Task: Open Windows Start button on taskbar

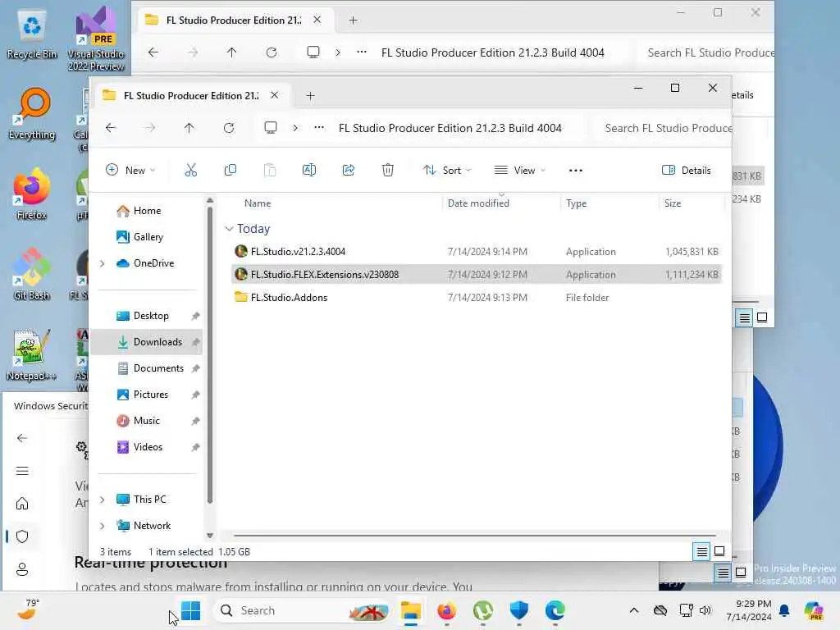Action: 190,610
